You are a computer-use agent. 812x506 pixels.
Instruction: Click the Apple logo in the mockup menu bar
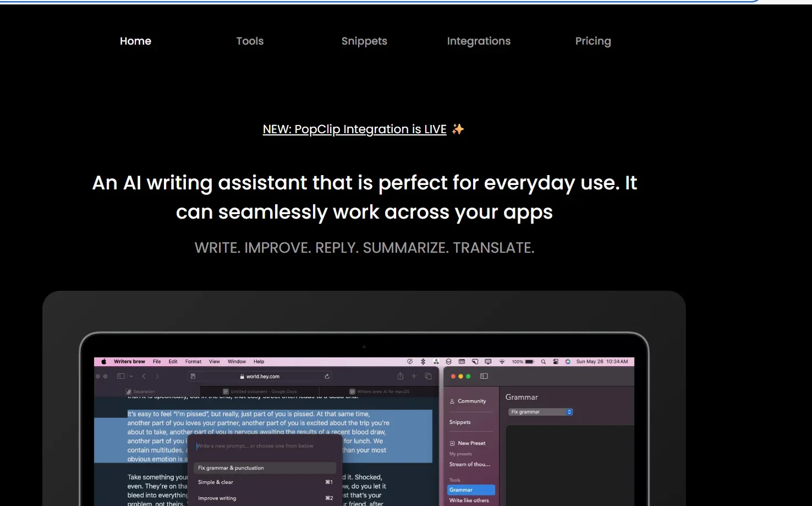point(103,362)
